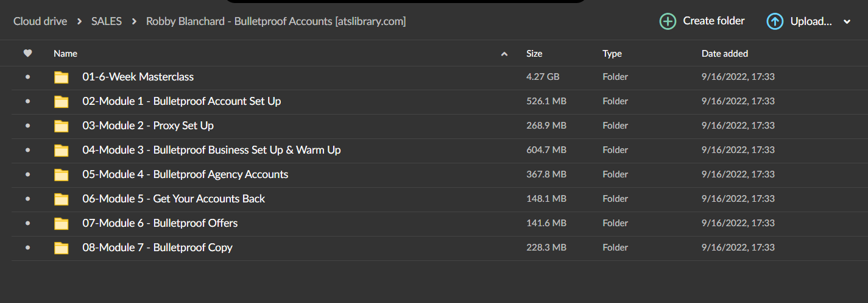Image resolution: width=868 pixels, height=303 pixels.
Task: Click the heart favorites column header icon
Action: click(x=27, y=54)
